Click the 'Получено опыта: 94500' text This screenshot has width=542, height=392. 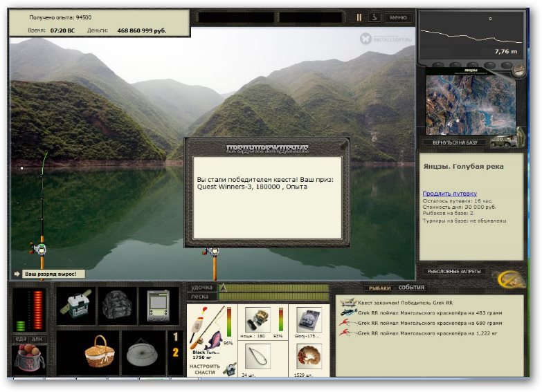(60, 17)
